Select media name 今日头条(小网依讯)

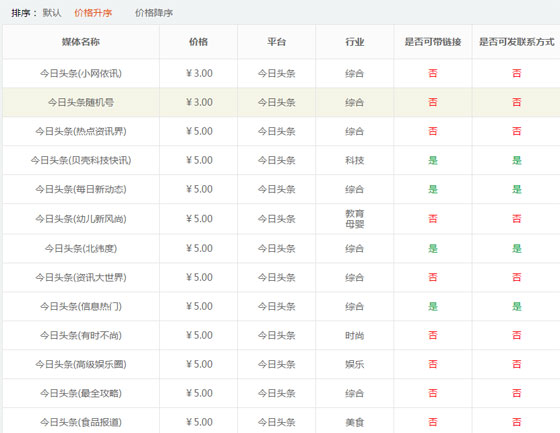pos(81,73)
